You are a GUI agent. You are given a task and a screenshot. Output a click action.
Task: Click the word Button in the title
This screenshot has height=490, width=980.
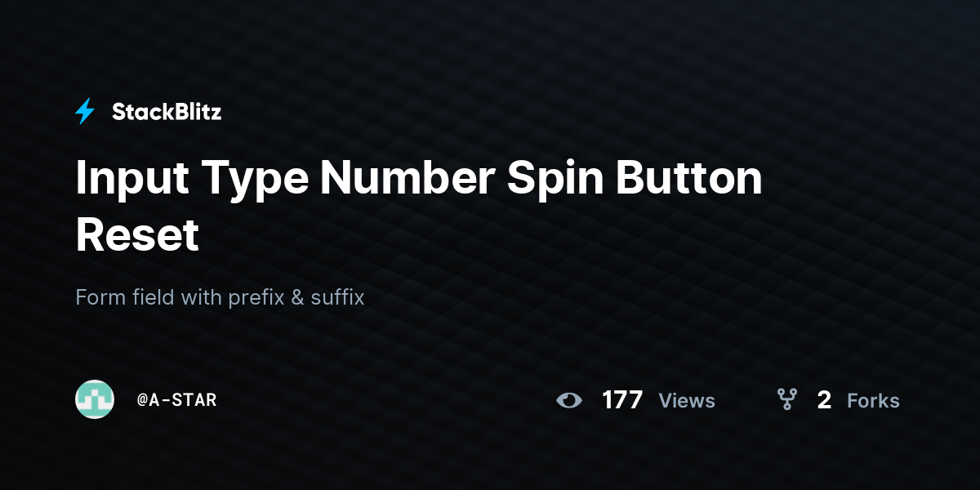click(x=689, y=178)
